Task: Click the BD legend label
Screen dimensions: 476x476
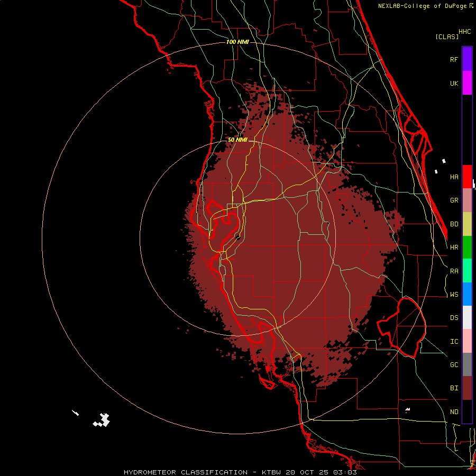Action: click(x=454, y=224)
